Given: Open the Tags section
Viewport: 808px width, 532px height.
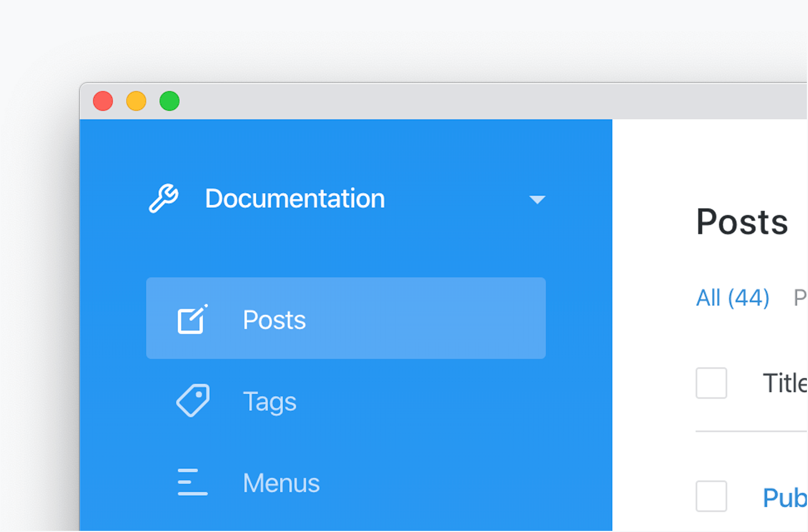Looking at the screenshot, I should point(270,401).
